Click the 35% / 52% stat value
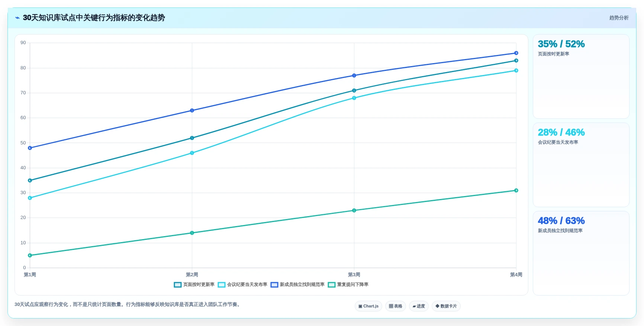The image size is (644, 326). click(x=561, y=44)
